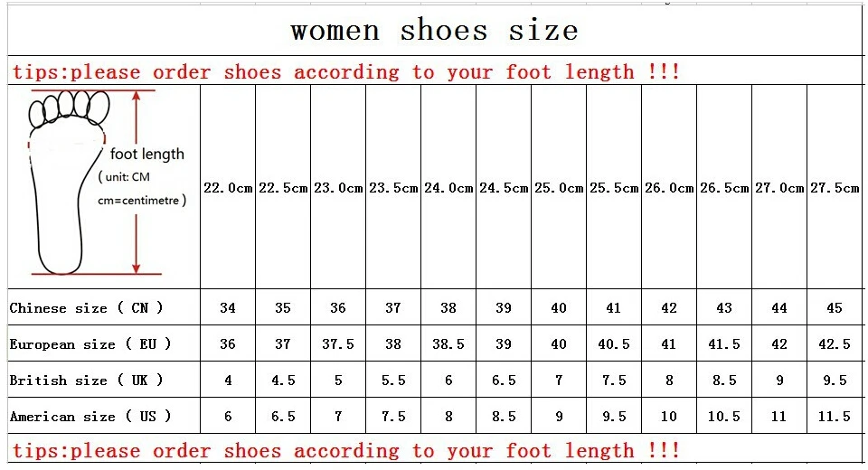Select the 22.0cm foot length cell
The height and width of the screenshot is (470, 868).
pyautogui.click(x=228, y=187)
